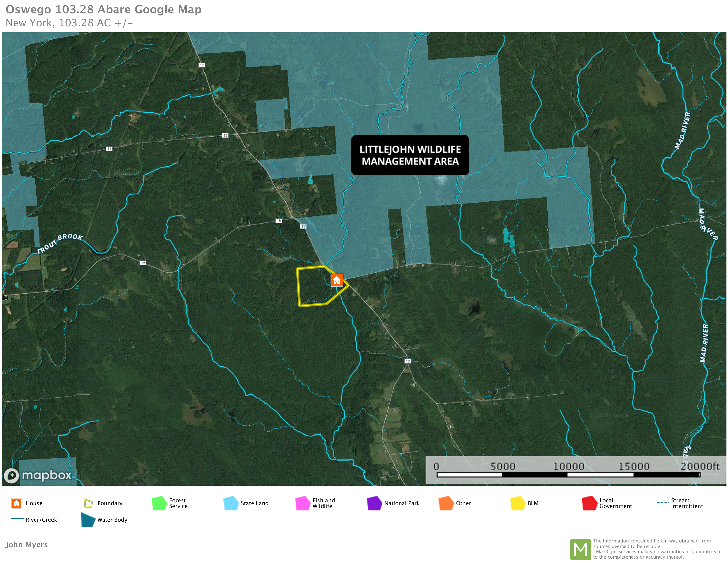Click the House legend icon
The image size is (728, 563).
point(16,503)
